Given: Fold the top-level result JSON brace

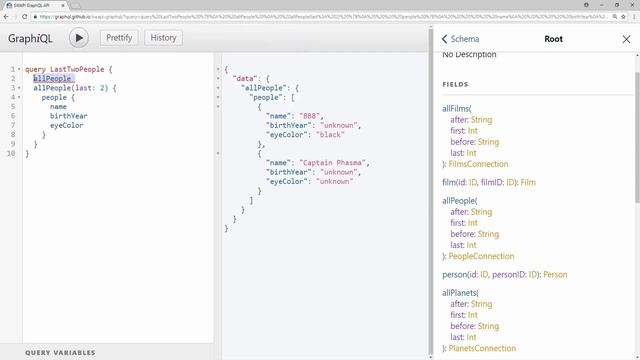Looking at the screenshot, I should point(218,69).
